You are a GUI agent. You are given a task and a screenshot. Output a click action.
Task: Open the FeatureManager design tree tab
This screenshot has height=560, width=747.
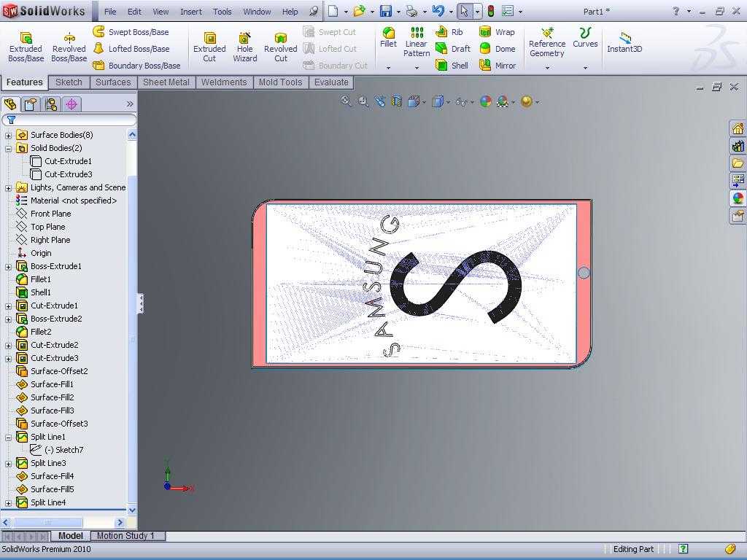coord(10,104)
